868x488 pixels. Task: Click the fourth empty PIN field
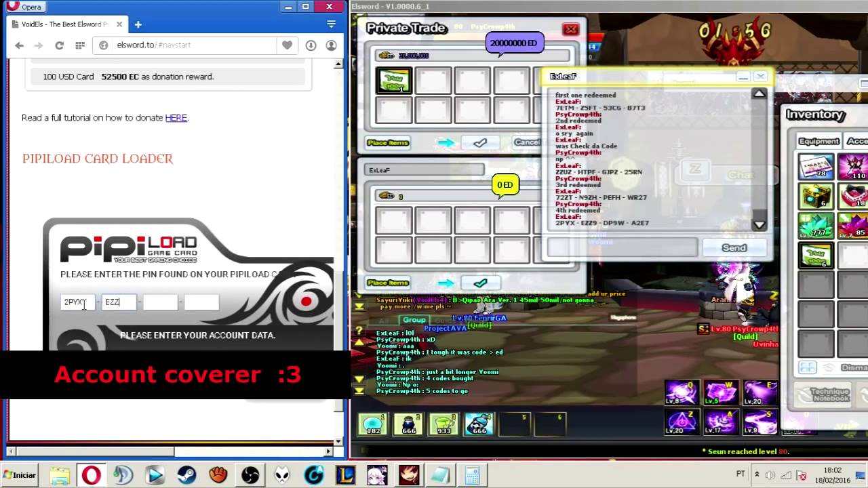201,302
